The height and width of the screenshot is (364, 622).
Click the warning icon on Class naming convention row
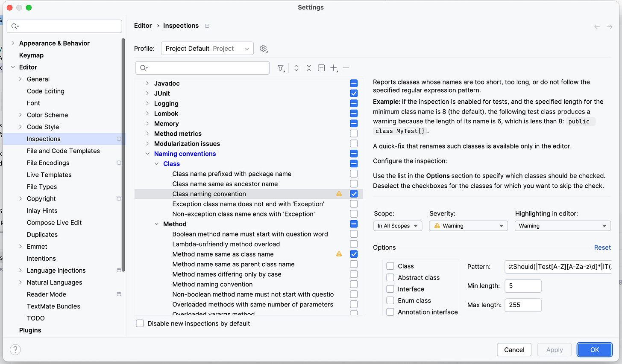click(x=339, y=194)
